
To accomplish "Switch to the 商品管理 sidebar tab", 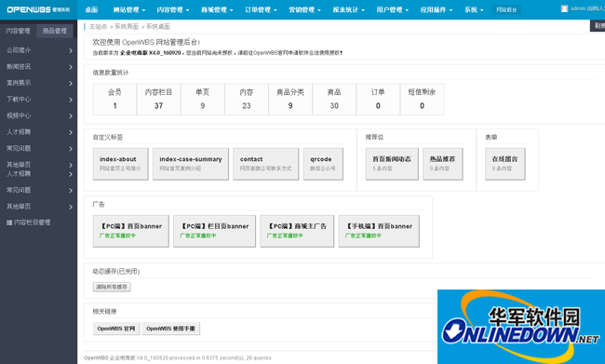I will (55, 31).
